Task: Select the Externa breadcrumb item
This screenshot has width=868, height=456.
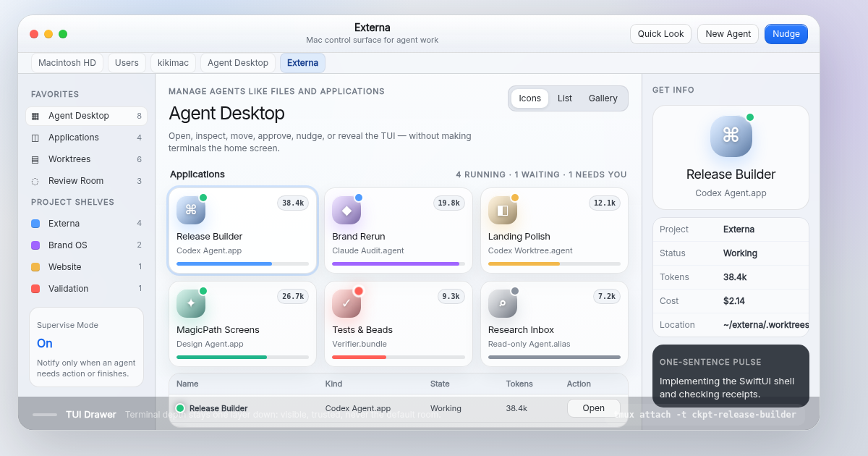Action: click(x=302, y=63)
